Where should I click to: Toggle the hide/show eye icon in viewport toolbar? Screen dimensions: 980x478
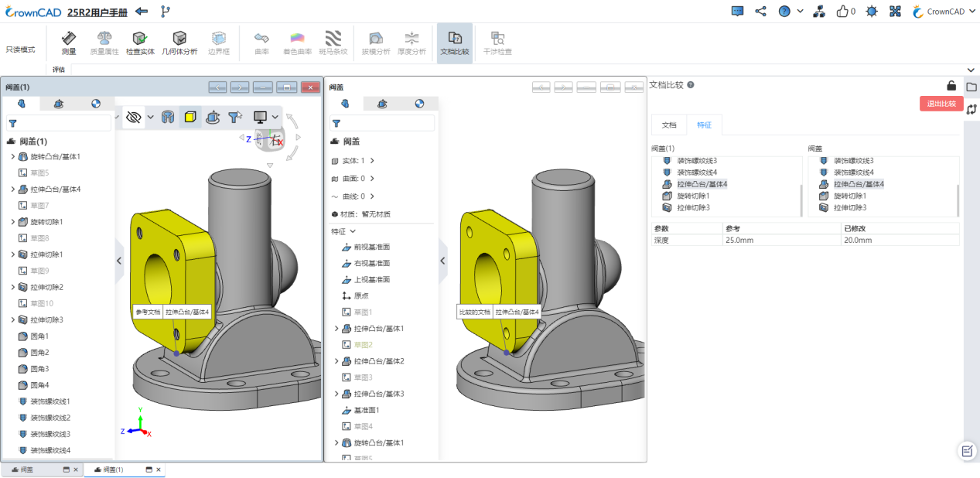pyautogui.click(x=134, y=118)
